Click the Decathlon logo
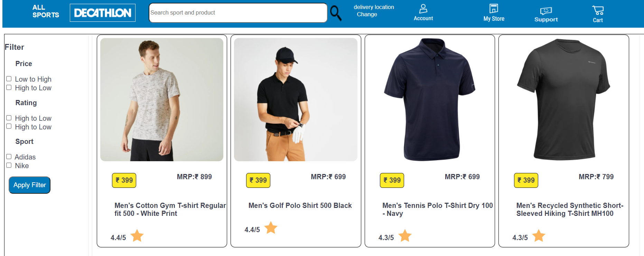The width and height of the screenshot is (644, 256). click(103, 13)
